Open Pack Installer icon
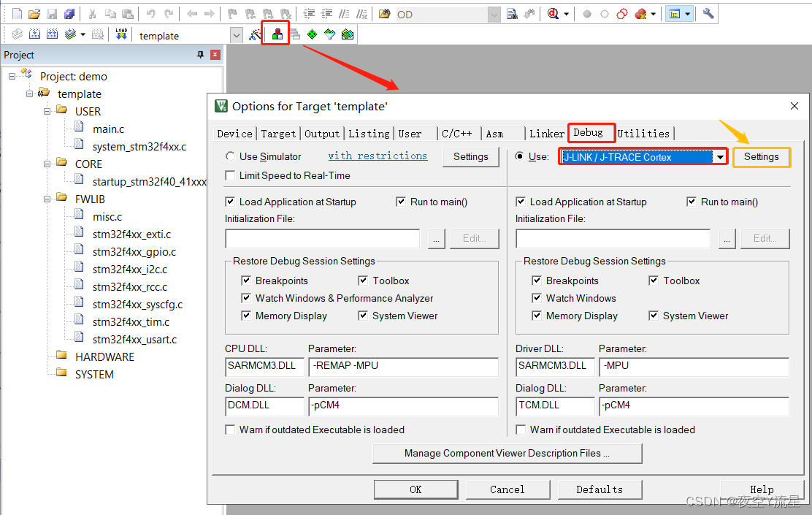 (x=348, y=35)
